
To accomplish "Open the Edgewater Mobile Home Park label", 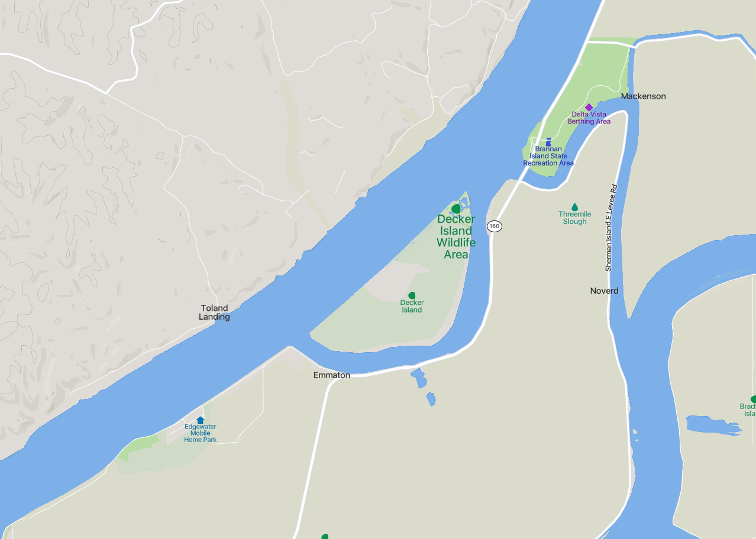I will pos(201,433).
